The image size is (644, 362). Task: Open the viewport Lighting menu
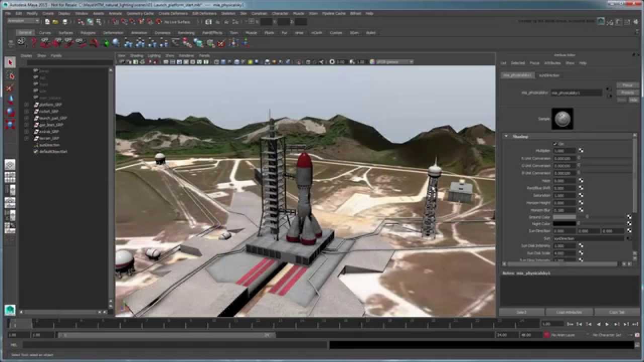(154, 56)
